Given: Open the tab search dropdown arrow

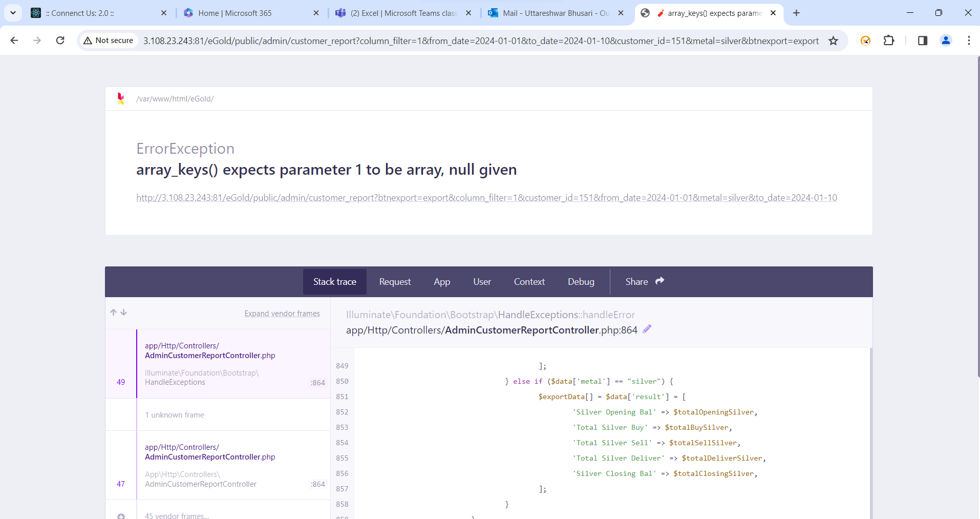Looking at the screenshot, I should tap(13, 13).
